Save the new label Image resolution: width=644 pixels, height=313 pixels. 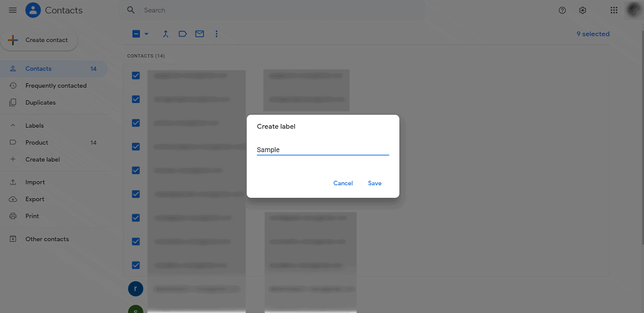(374, 183)
